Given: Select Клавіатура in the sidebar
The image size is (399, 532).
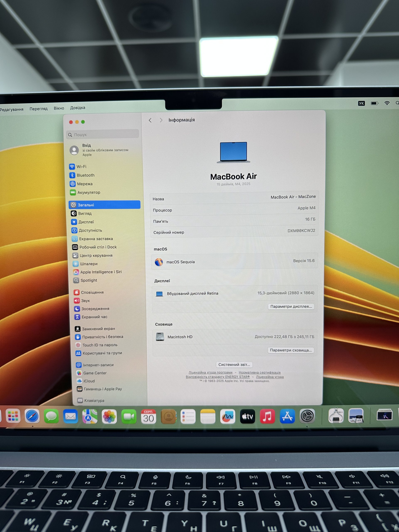Looking at the screenshot, I should (x=91, y=400).
